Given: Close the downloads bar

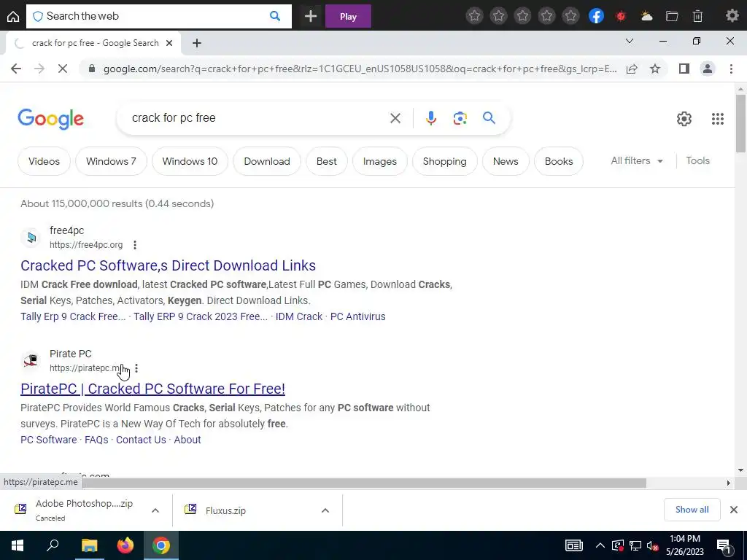Looking at the screenshot, I should click(734, 510).
